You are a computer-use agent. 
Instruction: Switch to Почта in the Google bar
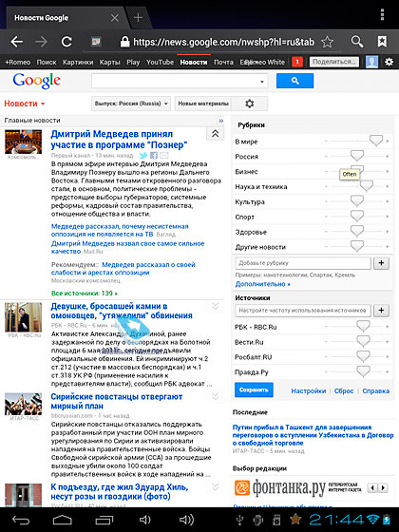[x=223, y=62]
